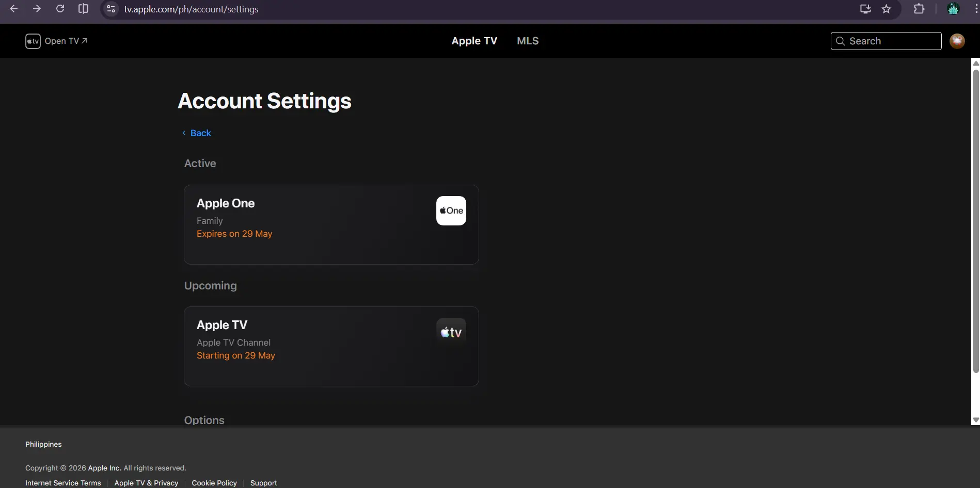Open the upcoming Apple TV subscription card
The image size is (980, 488).
click(331, 347)
